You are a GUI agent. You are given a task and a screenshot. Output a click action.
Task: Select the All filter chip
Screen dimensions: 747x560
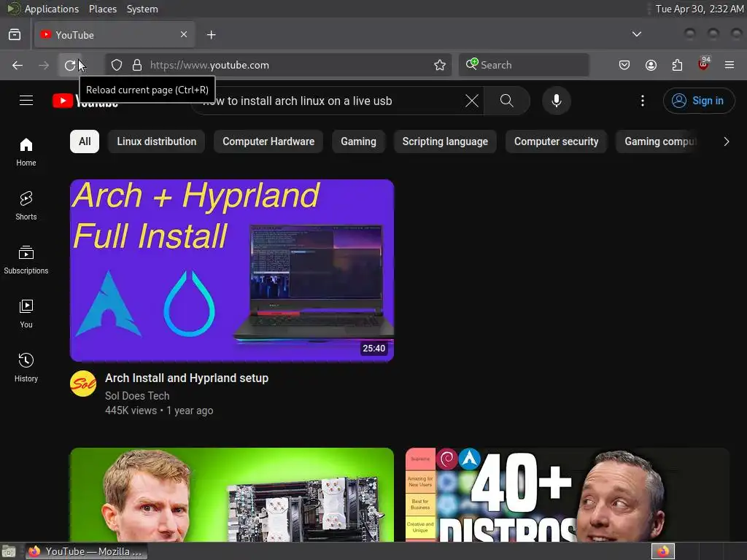85,141
